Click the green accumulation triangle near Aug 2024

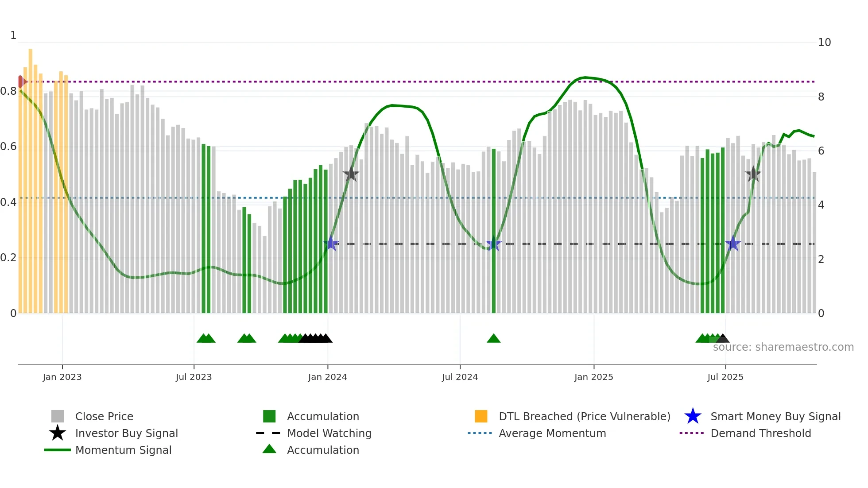click(x=493, y=339)
